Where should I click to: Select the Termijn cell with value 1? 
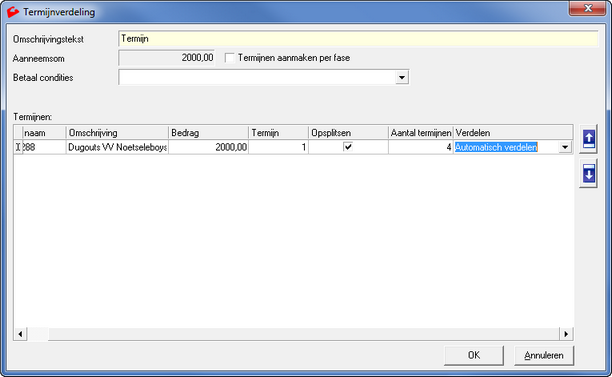(x=278, y=147)
